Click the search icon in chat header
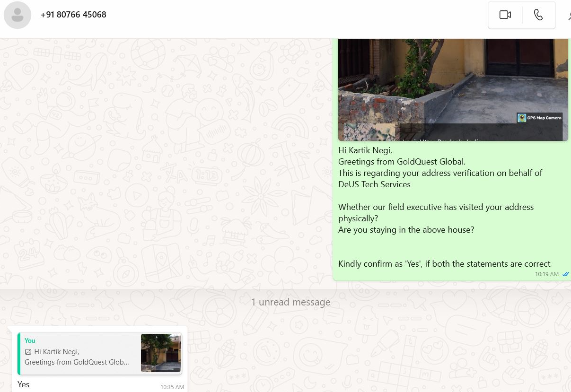 [x=569, y=15]
